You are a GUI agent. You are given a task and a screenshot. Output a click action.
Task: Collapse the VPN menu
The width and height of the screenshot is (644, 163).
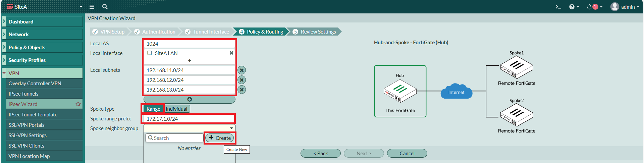pos(42,73)
